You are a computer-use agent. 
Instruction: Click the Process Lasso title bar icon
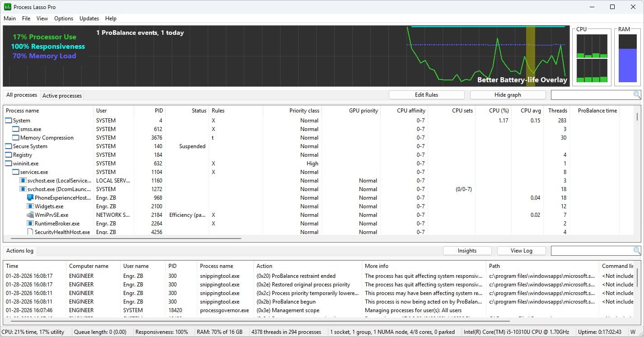tap(8, 7)
